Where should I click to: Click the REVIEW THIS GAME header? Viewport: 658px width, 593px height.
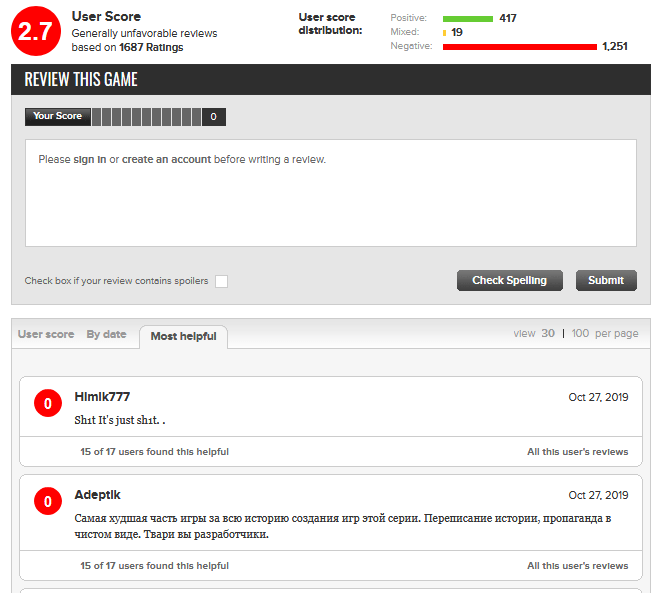pyautogui.click(x=81, y=79)
